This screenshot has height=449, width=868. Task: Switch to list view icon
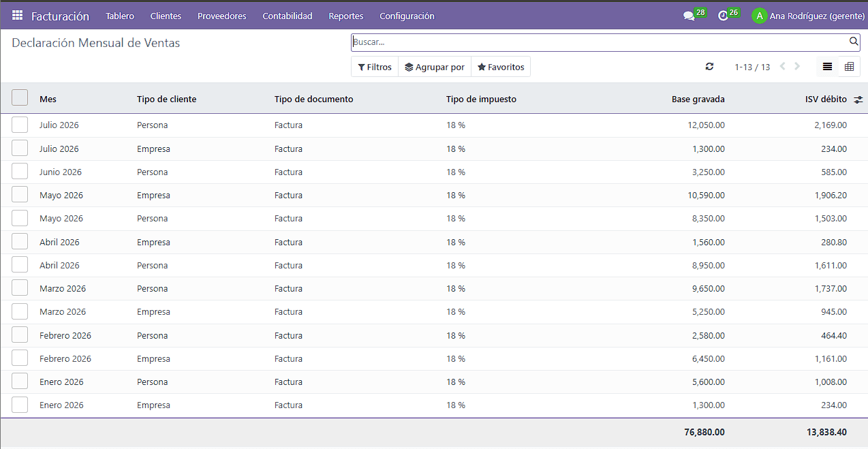827,67
